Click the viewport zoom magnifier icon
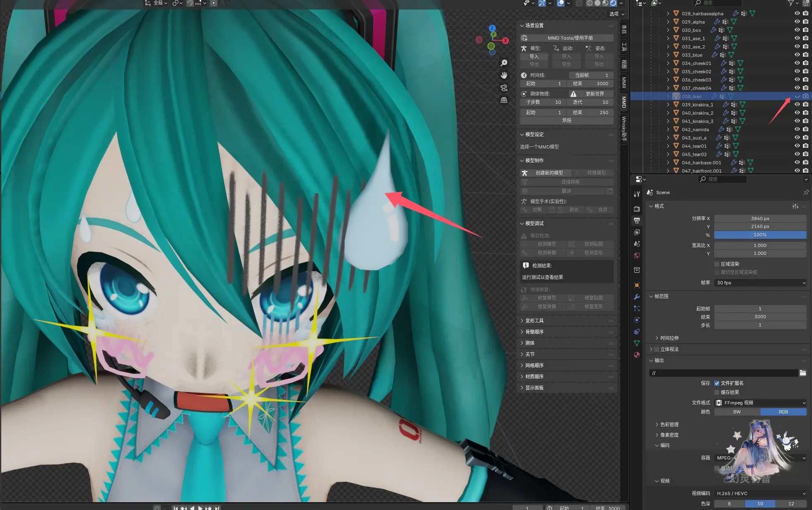This screenshot has width=812, height=510. 504,63
